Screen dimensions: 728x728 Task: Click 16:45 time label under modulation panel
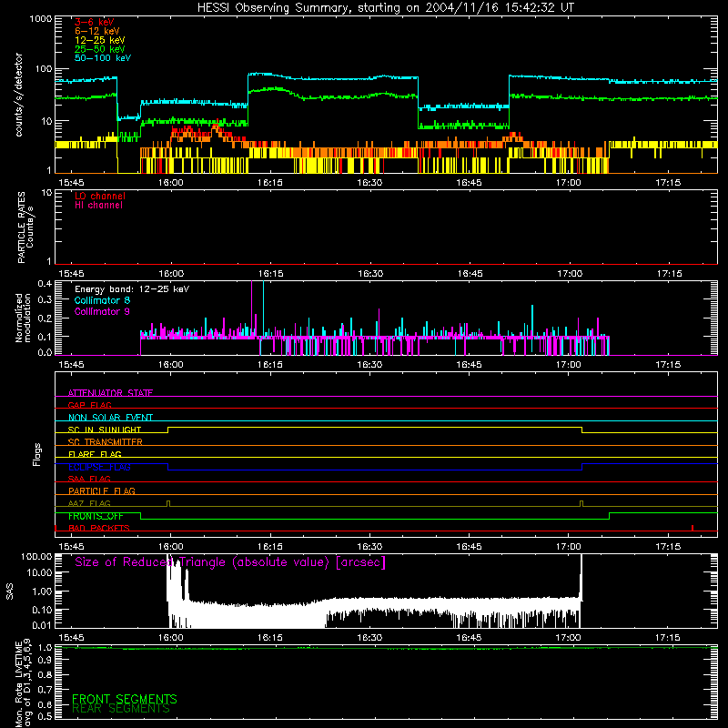tap(469, 365)
